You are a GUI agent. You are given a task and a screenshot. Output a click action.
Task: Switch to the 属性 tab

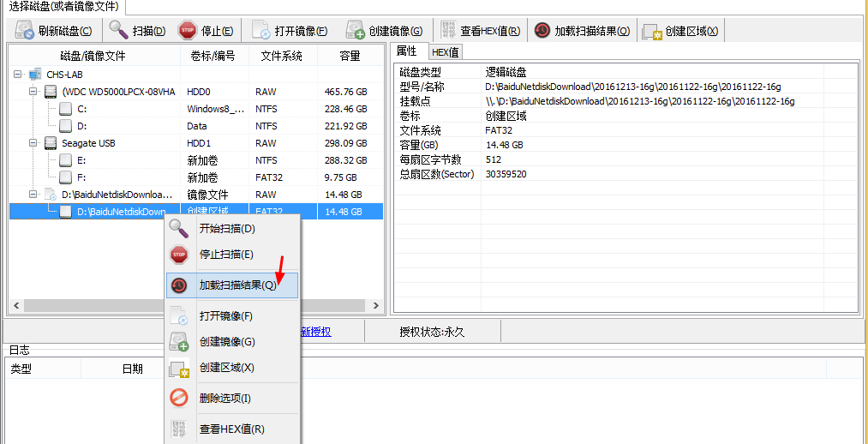[x=410, y=51]
